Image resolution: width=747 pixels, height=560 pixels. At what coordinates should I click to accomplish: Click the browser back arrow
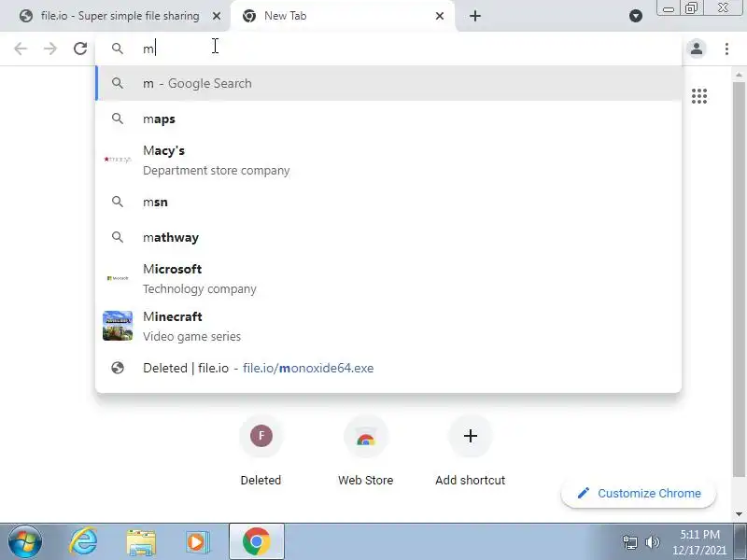pos(21,49)
